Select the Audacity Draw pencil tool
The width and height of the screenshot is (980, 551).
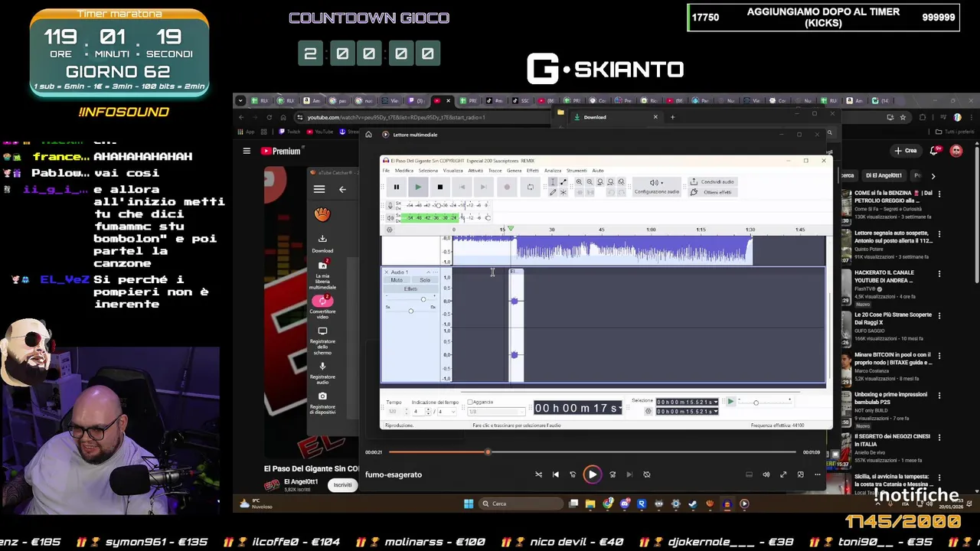tap(553, 192)
